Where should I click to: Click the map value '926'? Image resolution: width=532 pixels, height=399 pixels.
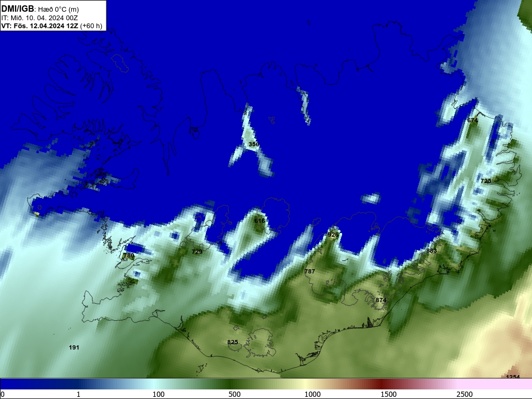333,235
